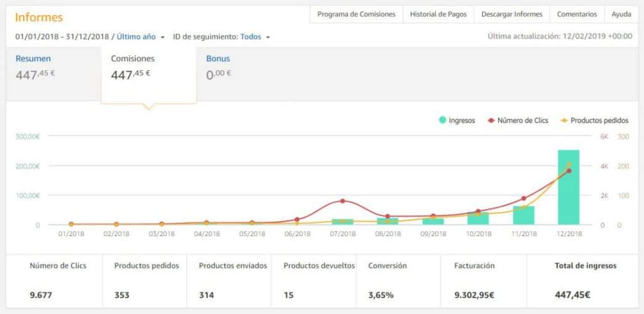
Task: Click the 12/2018 yellow orders data point
Action: pos(569,165)
